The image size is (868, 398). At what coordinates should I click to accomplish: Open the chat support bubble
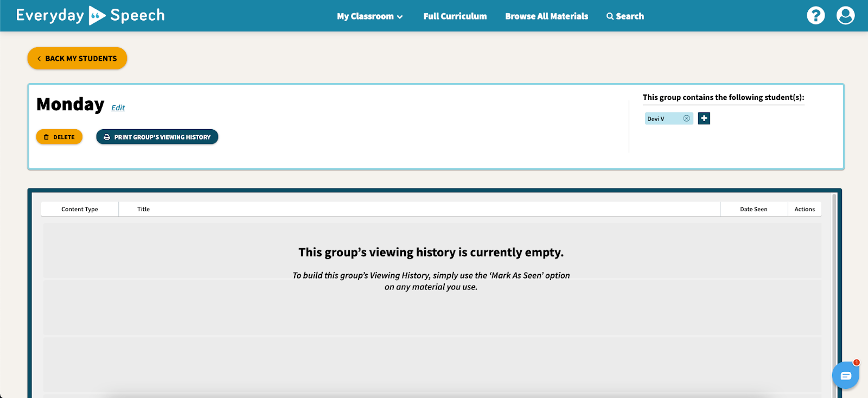click(845, 375)
